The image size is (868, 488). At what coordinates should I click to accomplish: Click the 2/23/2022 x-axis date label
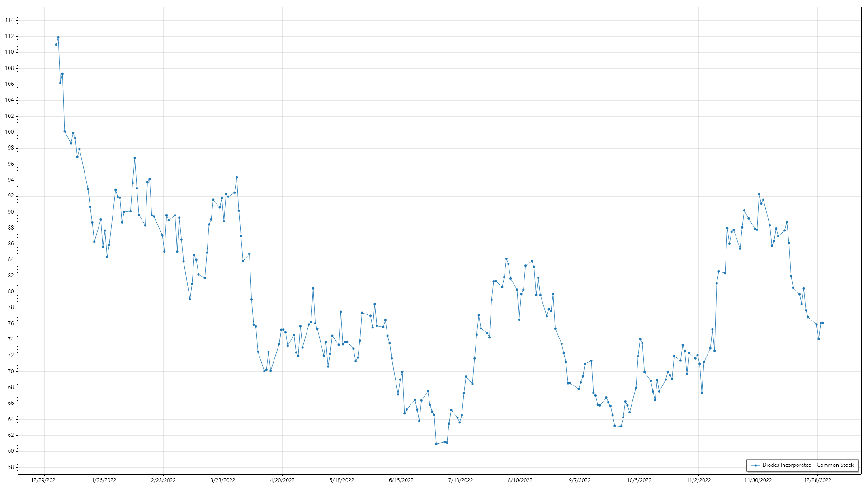(x=163, y=480)
